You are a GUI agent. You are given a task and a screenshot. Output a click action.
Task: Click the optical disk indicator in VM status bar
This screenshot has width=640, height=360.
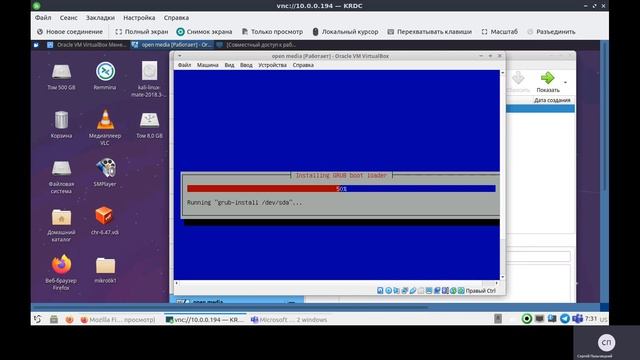click(388, 291)
